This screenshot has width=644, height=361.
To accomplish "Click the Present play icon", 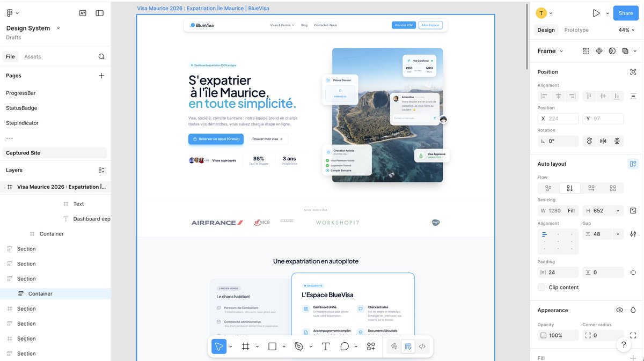I will [596, 13].
